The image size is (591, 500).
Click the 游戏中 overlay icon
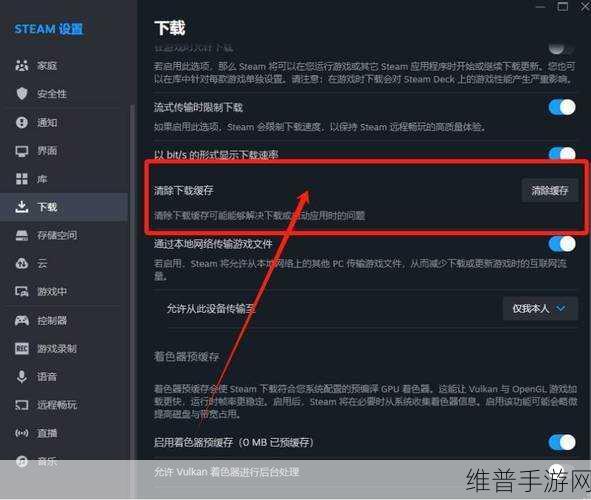click(22, 291)
